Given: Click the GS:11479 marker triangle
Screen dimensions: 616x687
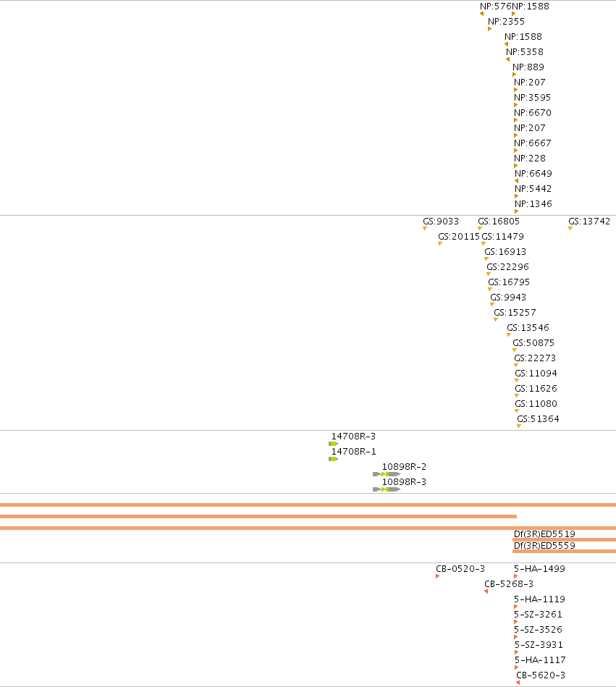Looking at the screenshot, I should pos(484,244).
